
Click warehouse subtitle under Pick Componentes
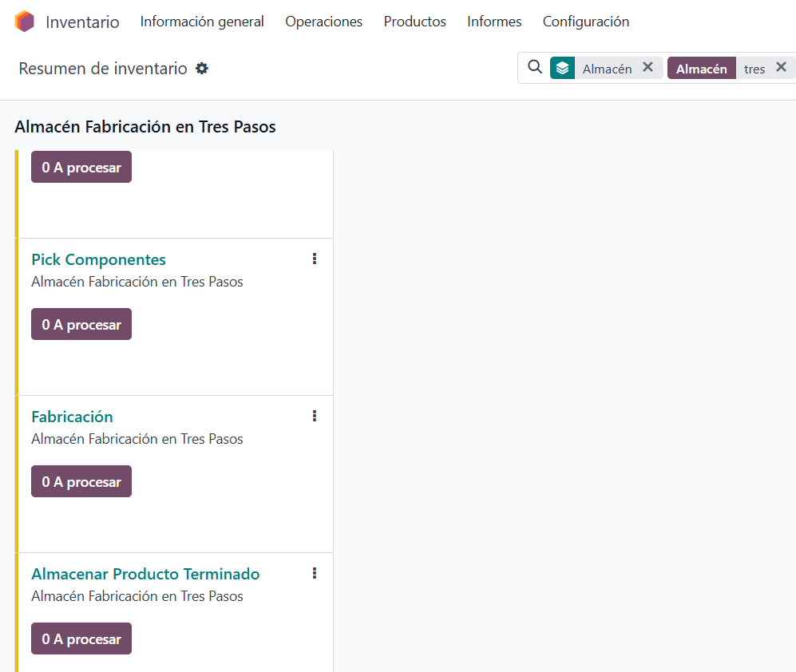(x=137, y=282)
